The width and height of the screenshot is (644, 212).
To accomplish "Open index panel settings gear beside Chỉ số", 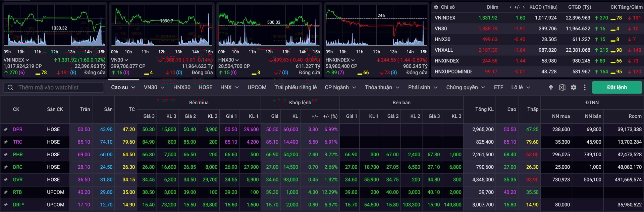I will pyautogui.click(x=436, y=7).
